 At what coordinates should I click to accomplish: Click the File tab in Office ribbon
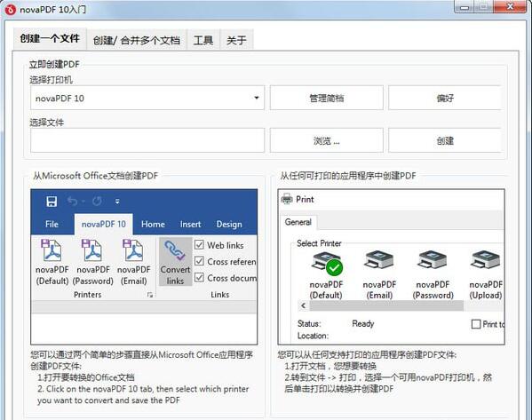coord(52,225)
